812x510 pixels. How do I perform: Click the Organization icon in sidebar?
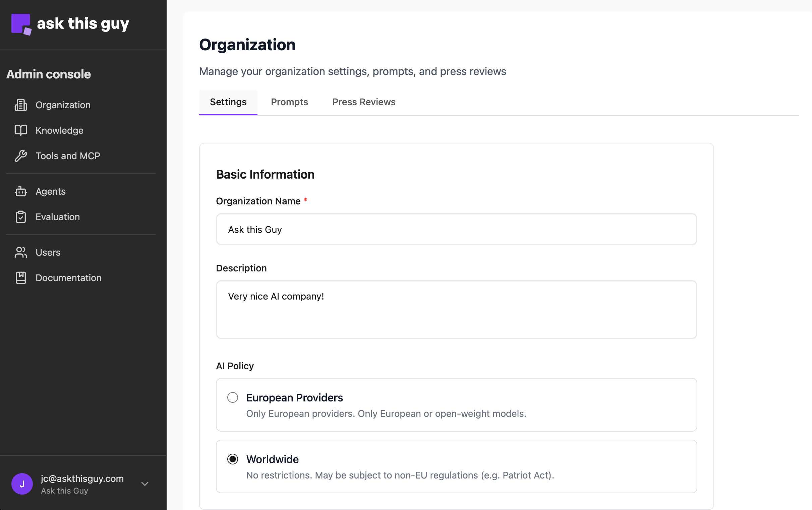tap(21, 105)
